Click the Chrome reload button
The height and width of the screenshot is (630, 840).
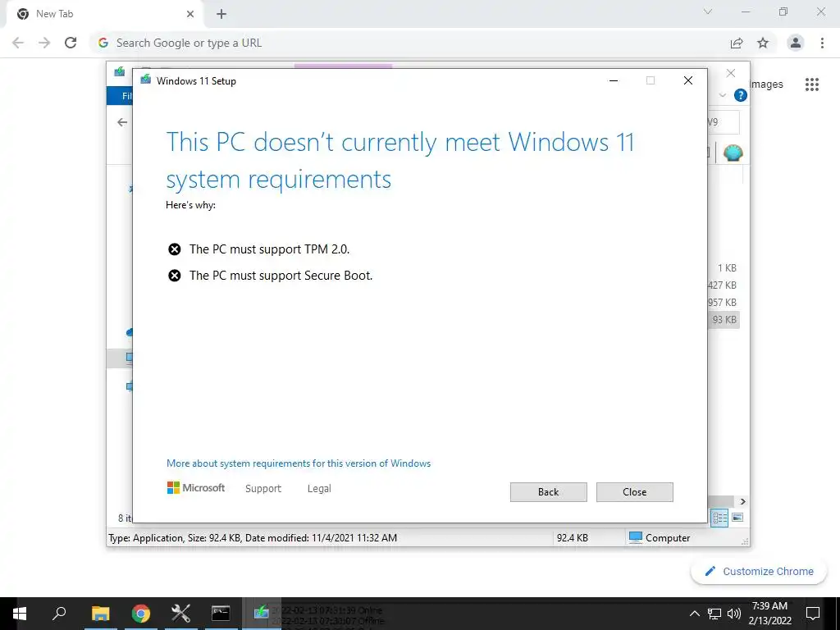coord(71,43)
